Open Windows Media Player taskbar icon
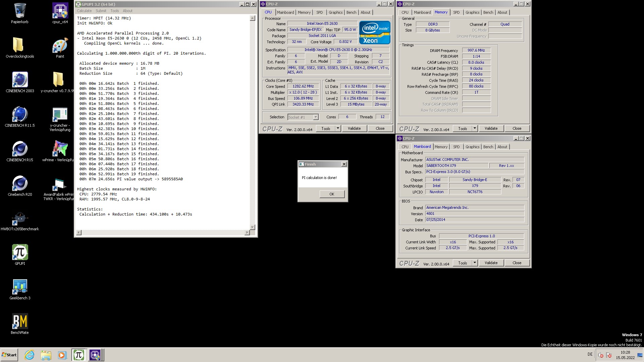The image size is (644, 362). 62,355
